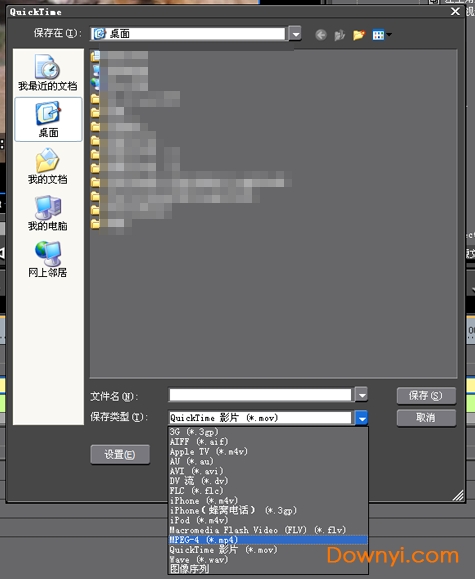This screenshot has height=579, width=475.
Task: Create a new folder
Action: click(x=359, y=35)
